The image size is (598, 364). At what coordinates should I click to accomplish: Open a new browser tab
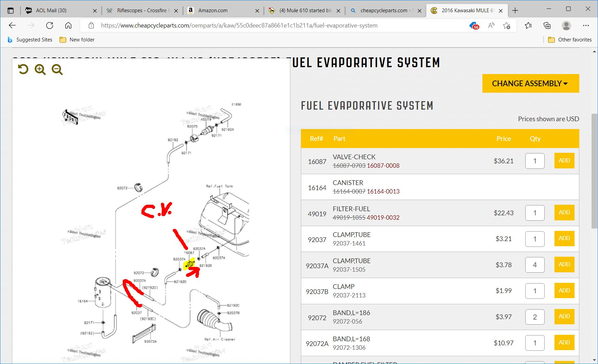[x=515, y=11]
